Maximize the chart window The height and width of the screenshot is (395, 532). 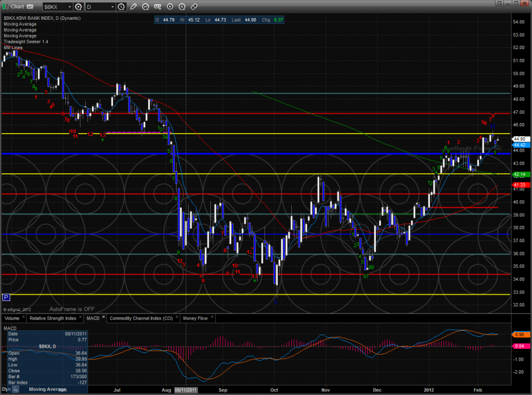tap(516, 3)
